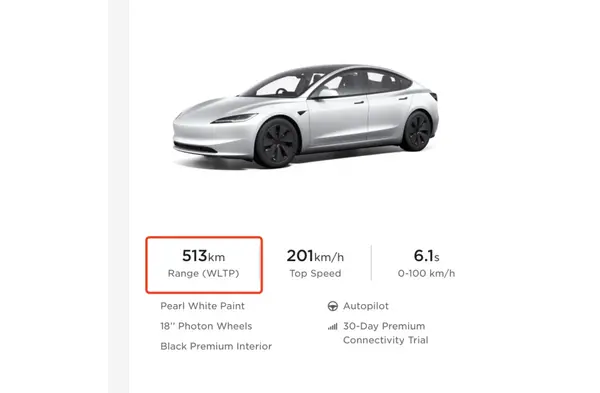Click the 513km range value

point(204,256)
